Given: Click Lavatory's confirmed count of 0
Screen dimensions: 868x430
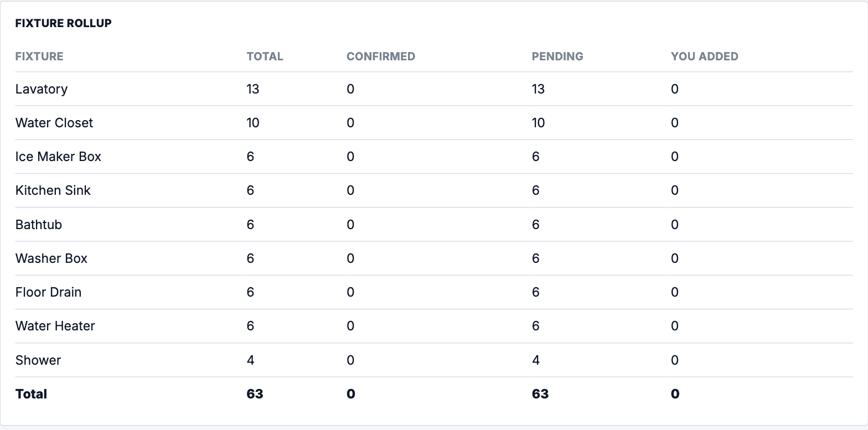Looking at the screenshot, I should coord(350,89).
